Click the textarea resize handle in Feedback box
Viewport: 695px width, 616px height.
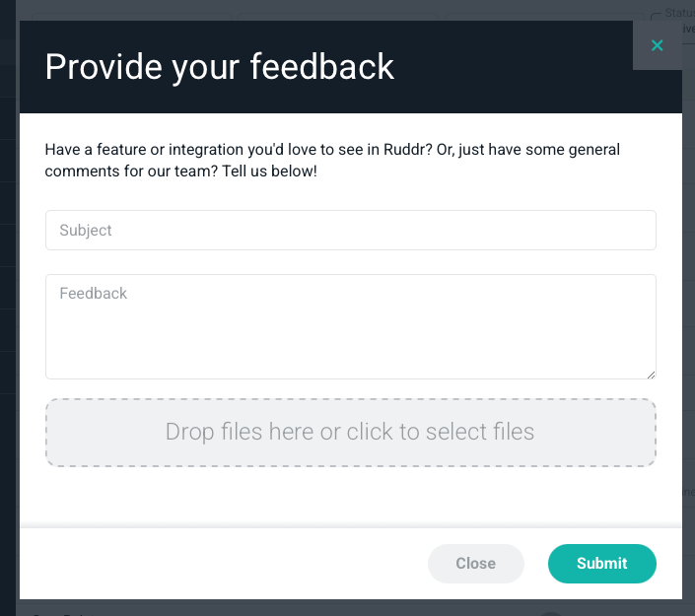[x=651, y=374]
